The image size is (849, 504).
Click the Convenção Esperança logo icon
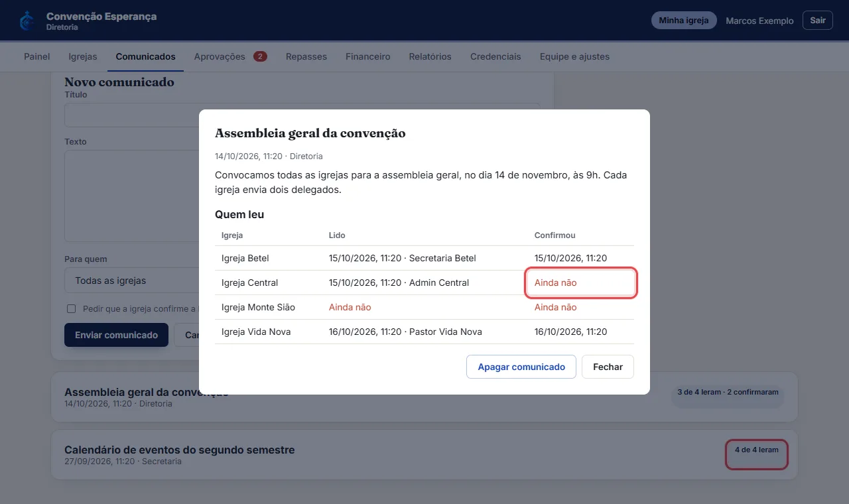coord(27,21)
